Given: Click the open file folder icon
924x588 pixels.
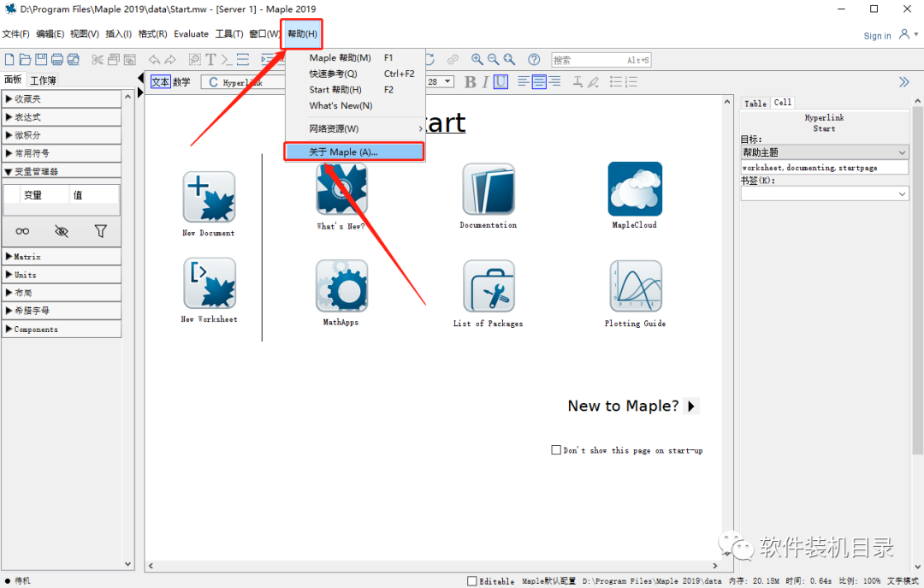Looking at the screenshot, I should (25, 60).
